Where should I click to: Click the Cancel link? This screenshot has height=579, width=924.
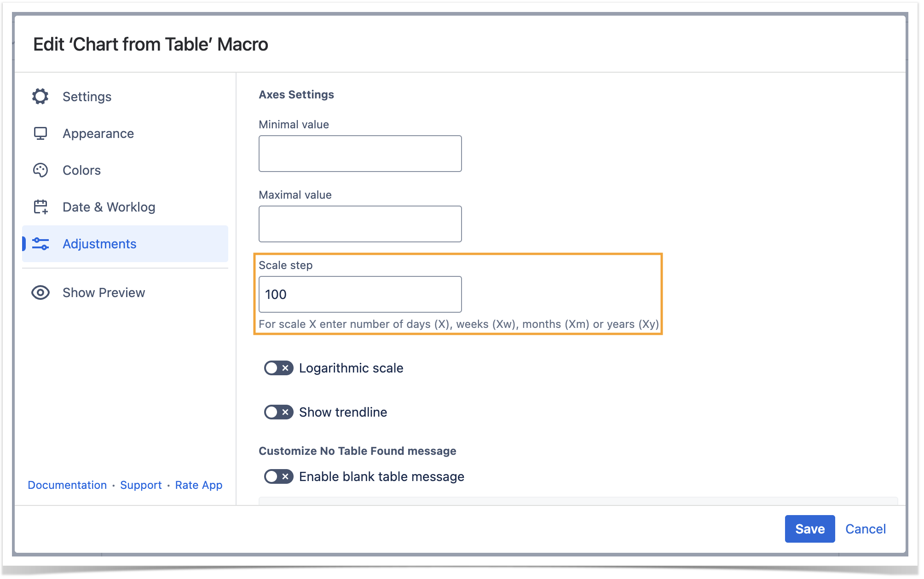click(865, 529)
